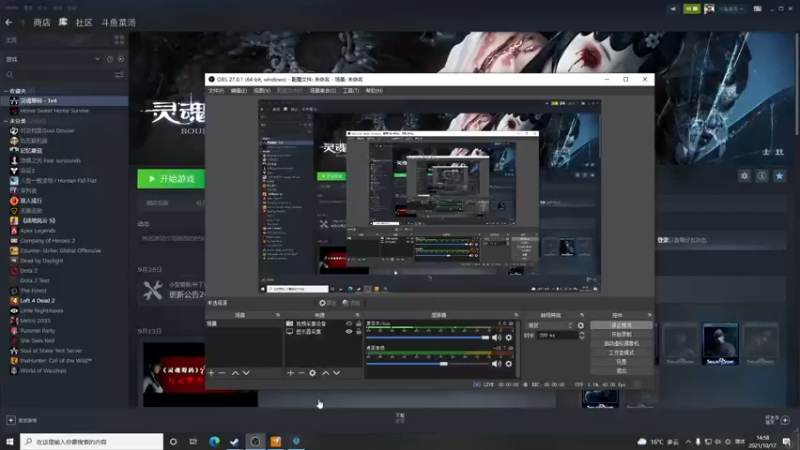
Task: Open scene transition properties gear
Action: [x=581, y=325]
